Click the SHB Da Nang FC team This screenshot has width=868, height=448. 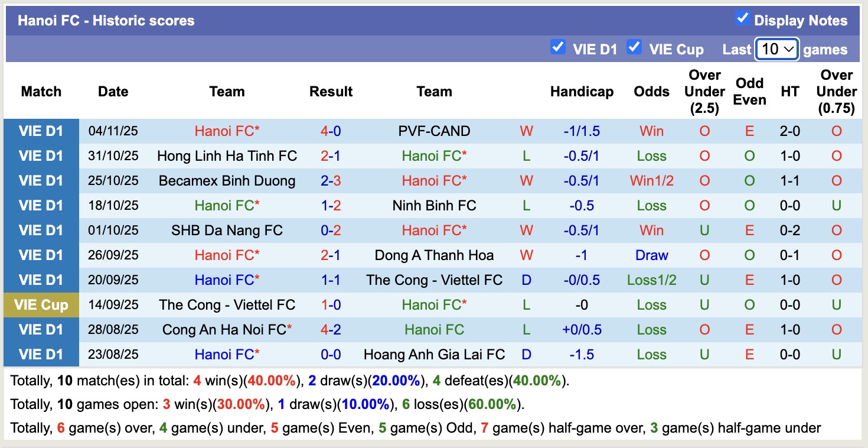point(227,231)
